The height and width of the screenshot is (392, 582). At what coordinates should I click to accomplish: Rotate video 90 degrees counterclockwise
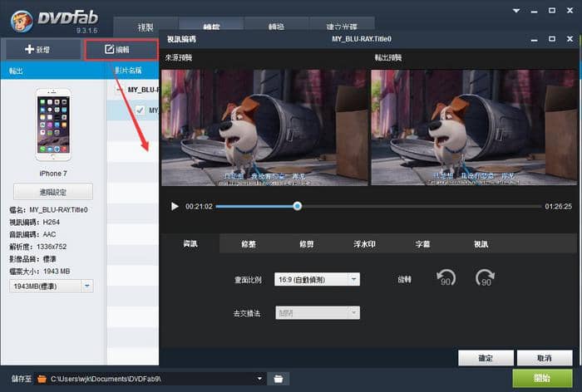click(446, 277)
